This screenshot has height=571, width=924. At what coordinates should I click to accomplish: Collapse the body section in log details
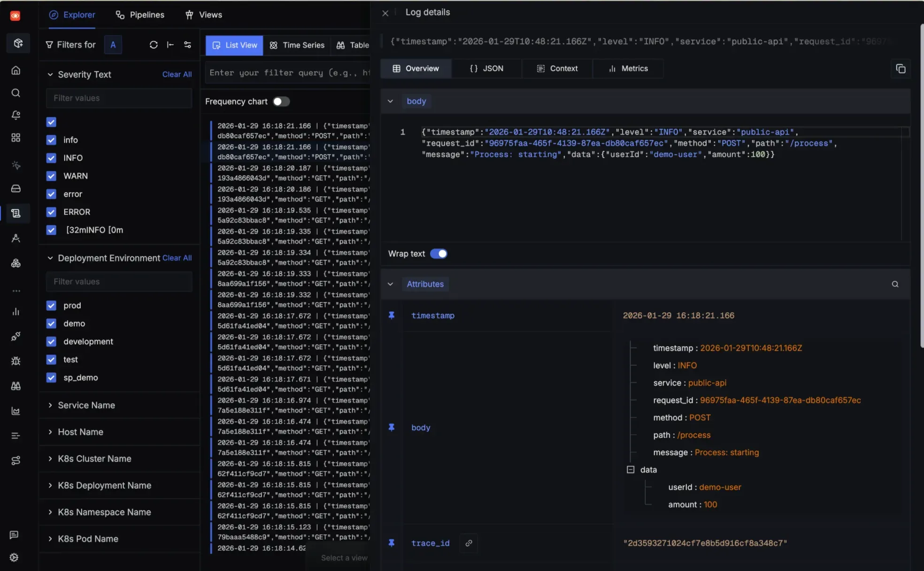(390, 101)
